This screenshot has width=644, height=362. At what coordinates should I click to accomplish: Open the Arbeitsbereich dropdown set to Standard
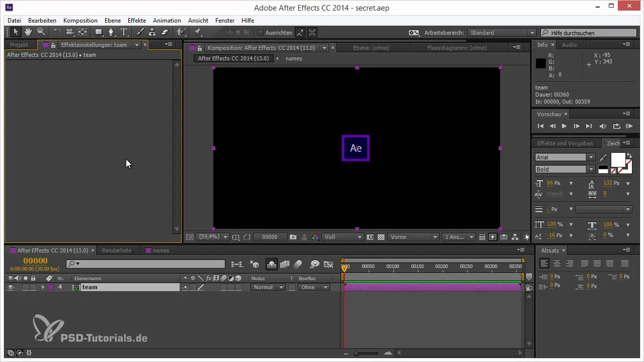tap(502, 33)
